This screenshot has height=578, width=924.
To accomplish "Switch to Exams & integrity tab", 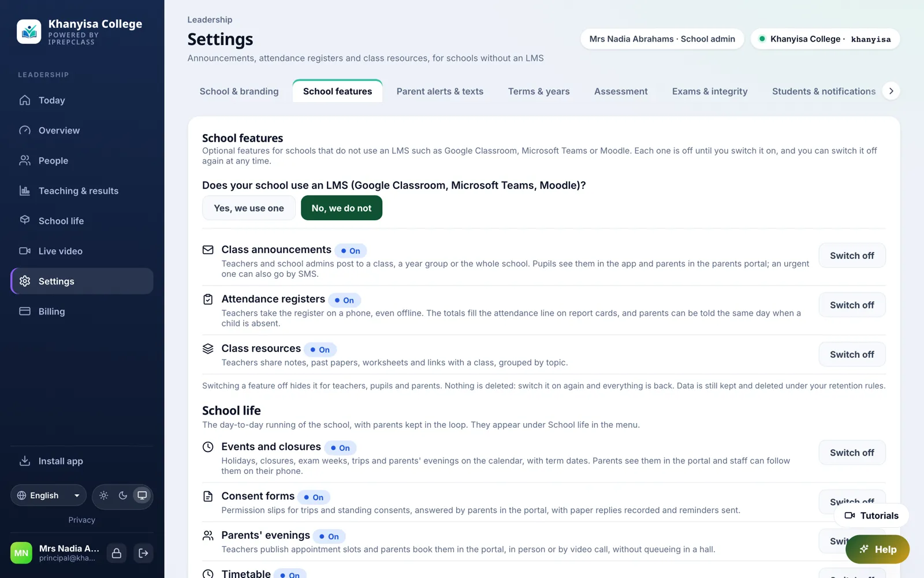I will [x=710, y=91].
